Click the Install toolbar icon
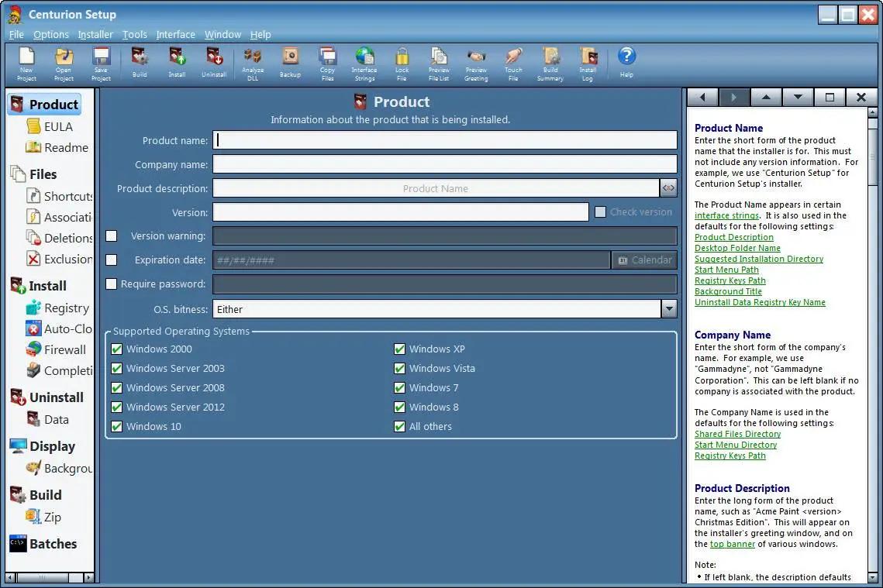Screen dimensions: 883x588 (177, 62)
